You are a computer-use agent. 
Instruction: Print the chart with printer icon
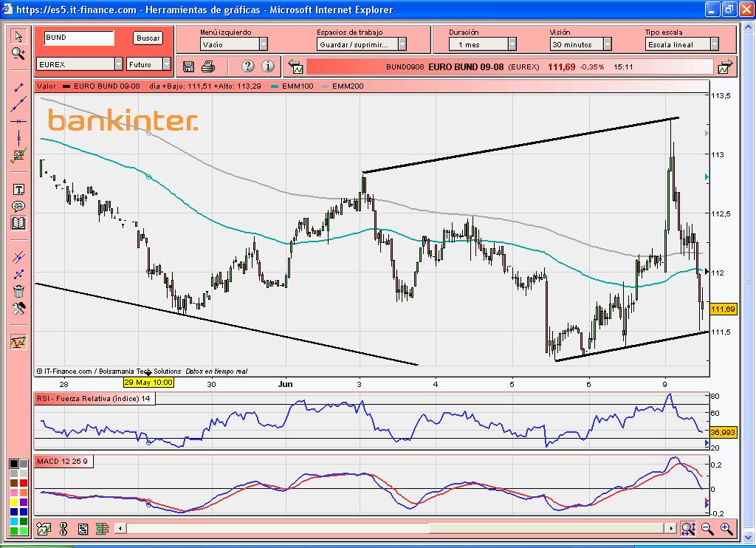coord(207,66)
